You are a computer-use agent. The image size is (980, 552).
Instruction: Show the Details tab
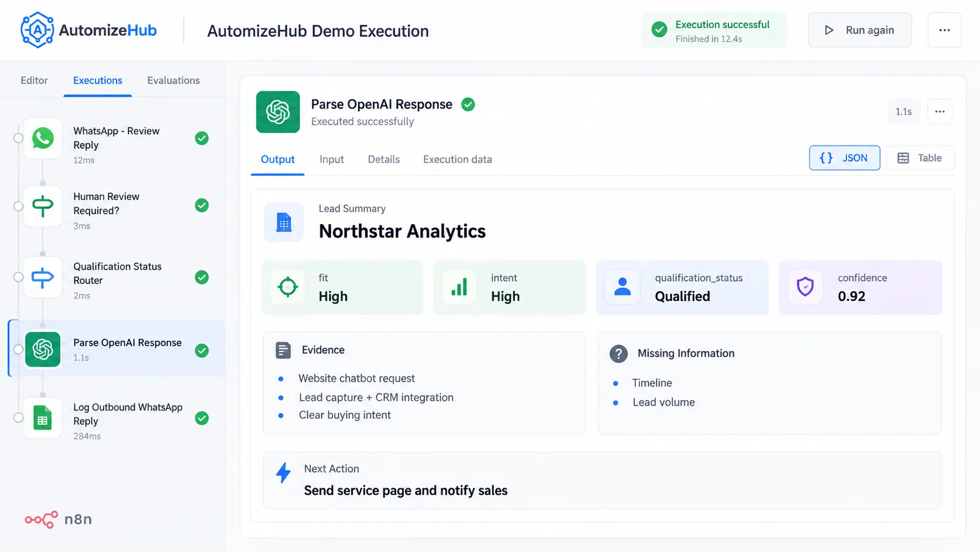pyautogui.click(x=384, y=160)
